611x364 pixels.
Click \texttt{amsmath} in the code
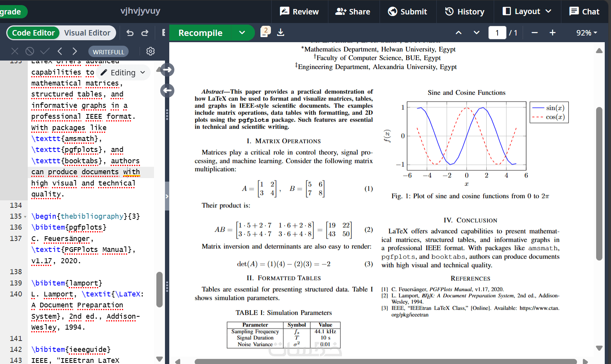(x=65, y=139)
